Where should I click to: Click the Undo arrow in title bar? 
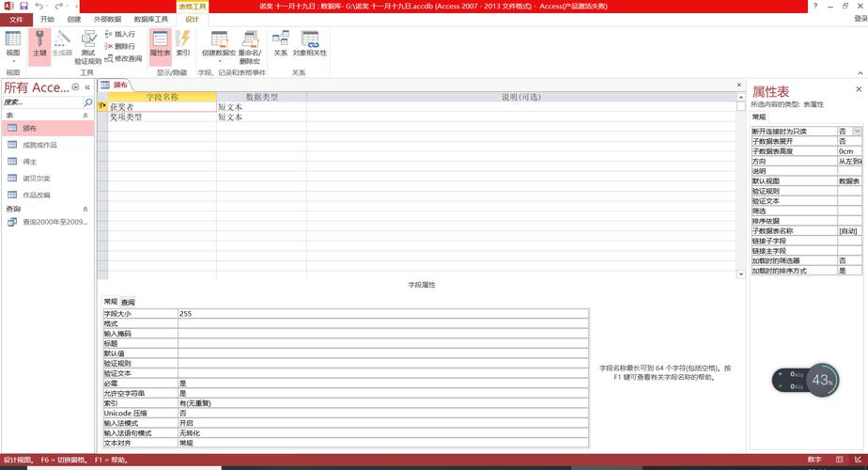coord(39,6)
